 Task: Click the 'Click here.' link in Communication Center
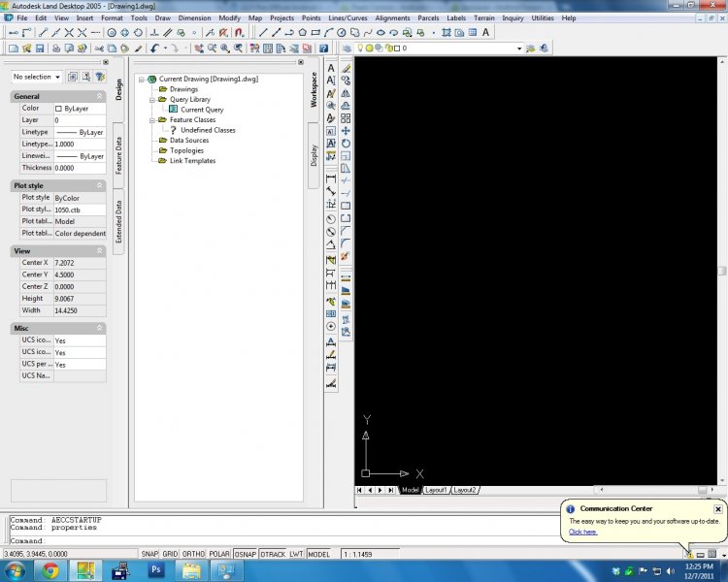(x=582, y=532)
